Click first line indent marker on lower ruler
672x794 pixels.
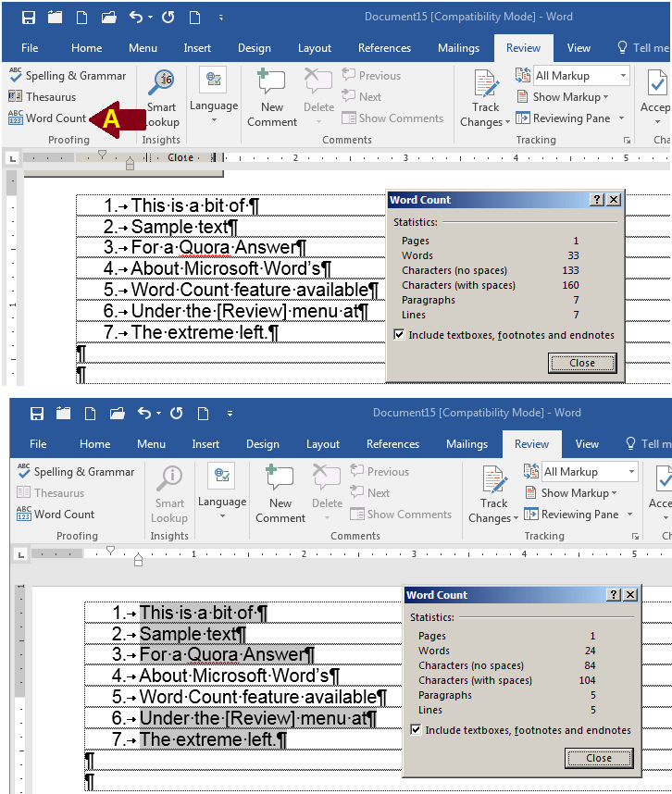coord(110,551)
